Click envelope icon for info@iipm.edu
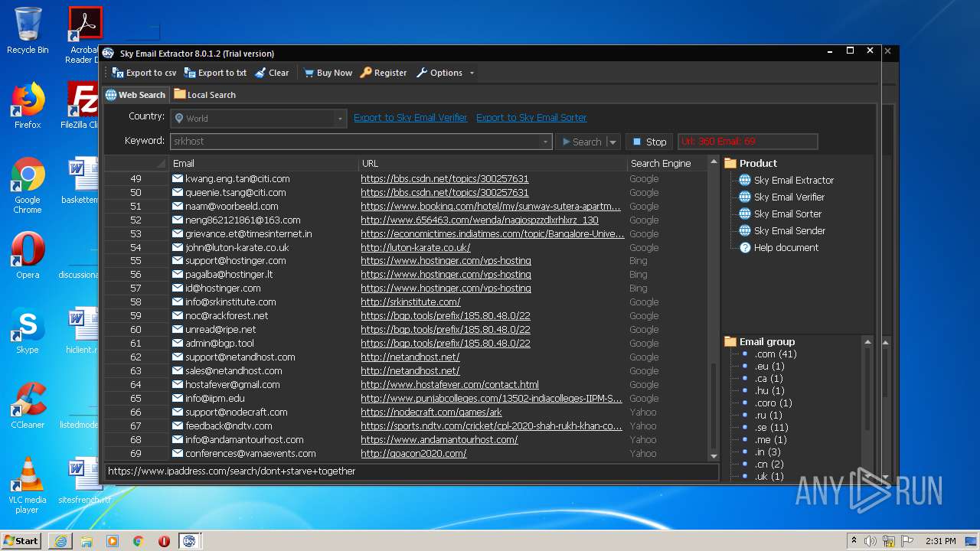 [178, 399]
